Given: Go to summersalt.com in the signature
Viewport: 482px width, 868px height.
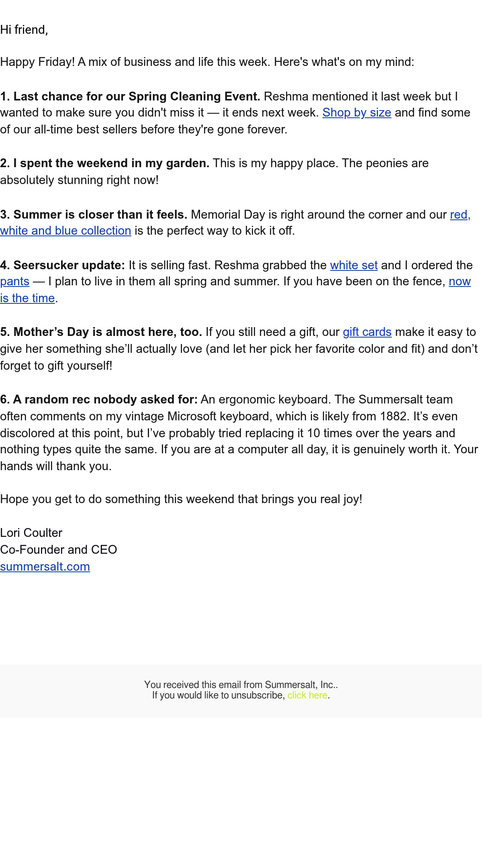Looking at the screenshot, I should pyautogui.click(x=45, y=567).
